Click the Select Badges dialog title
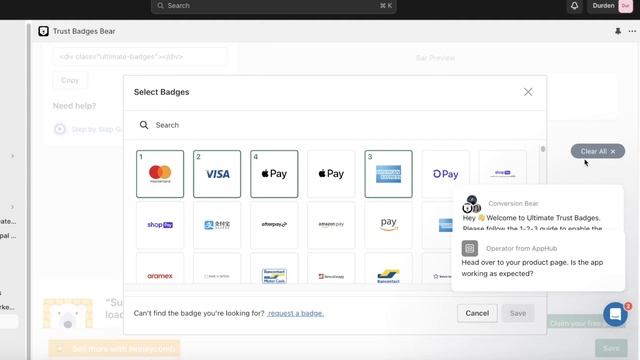Image resolution: width=640 pixels, height=360 pixels. click(x=161, y=92)
